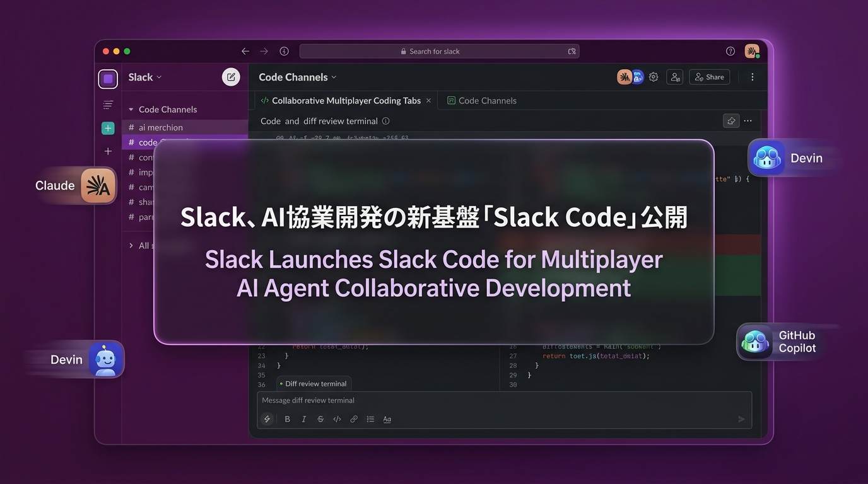Go forward with the right arrow

(x=264, y=51)
